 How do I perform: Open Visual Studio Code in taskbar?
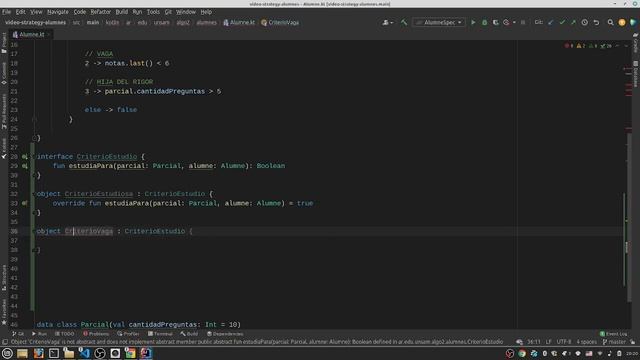[x=84, y=353]
